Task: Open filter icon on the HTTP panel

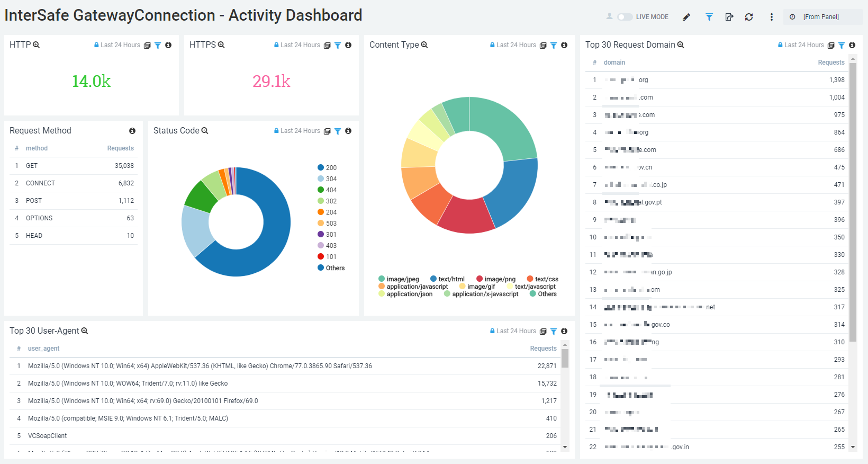Action: [x=158, y=46]
